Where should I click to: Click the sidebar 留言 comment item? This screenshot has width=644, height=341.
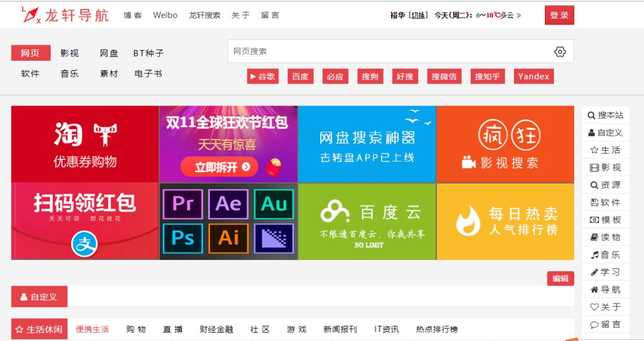[x=605, y=324]
